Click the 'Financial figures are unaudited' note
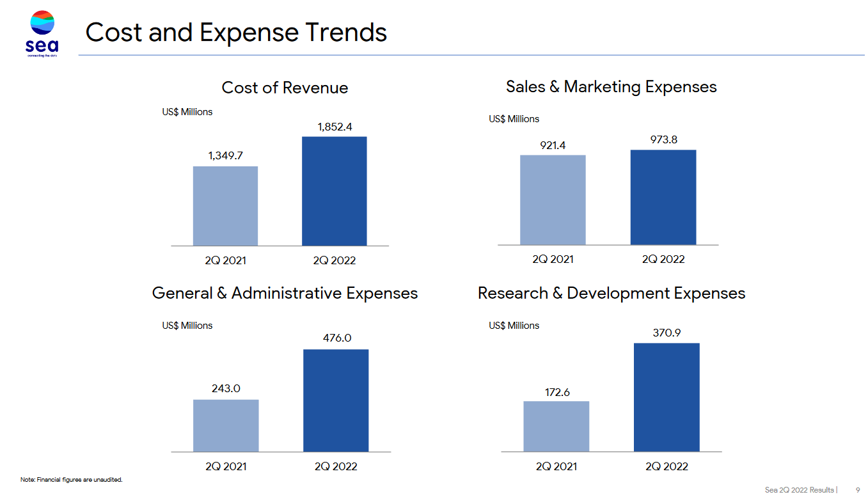This screenshot has height=499, width=868. [72, 480]
